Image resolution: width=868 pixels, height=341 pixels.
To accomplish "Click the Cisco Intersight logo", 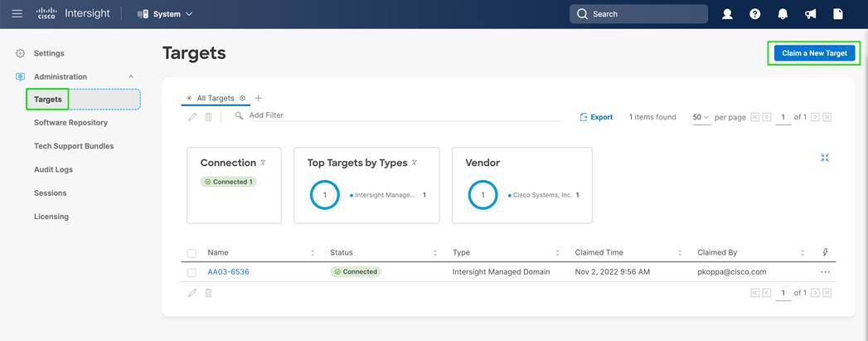I will (x=74, y=14).
